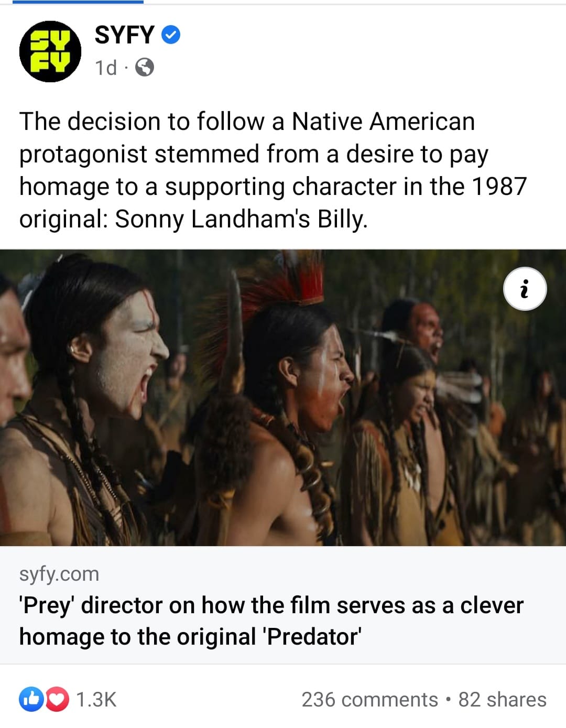
Task: View the 82 shares list
Action: (502, 699)
